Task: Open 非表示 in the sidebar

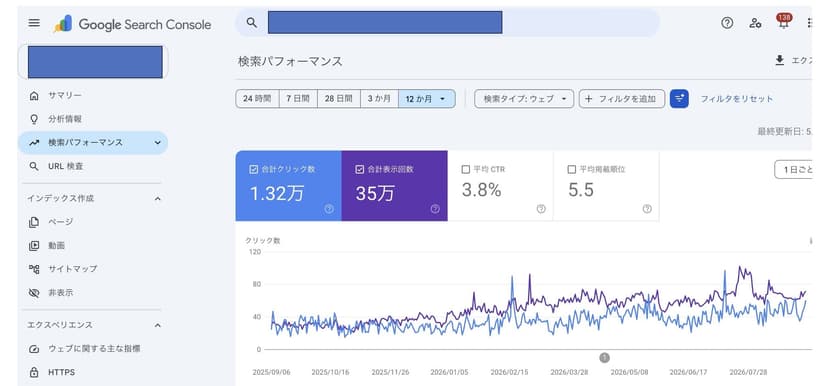Action: pos(93,293)
